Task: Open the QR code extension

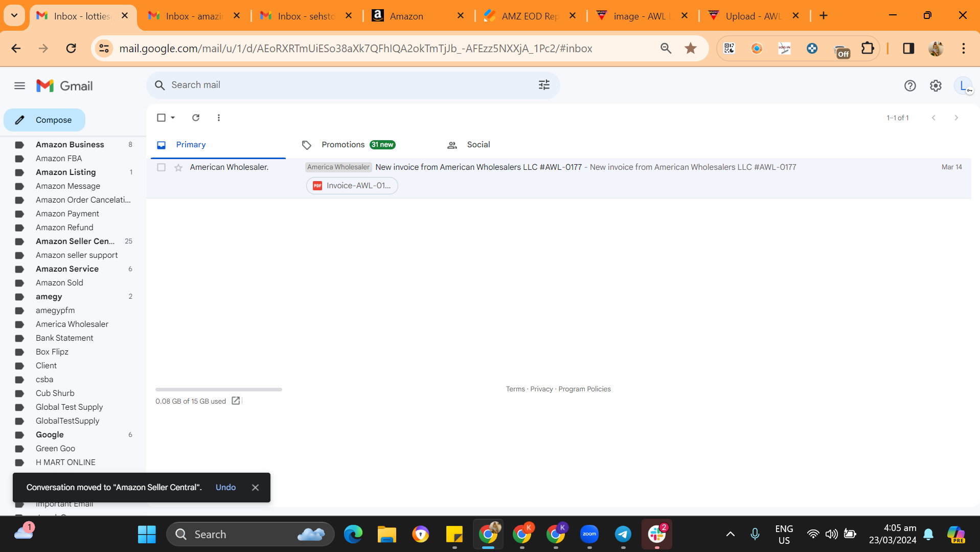Action: click(730, 49)
